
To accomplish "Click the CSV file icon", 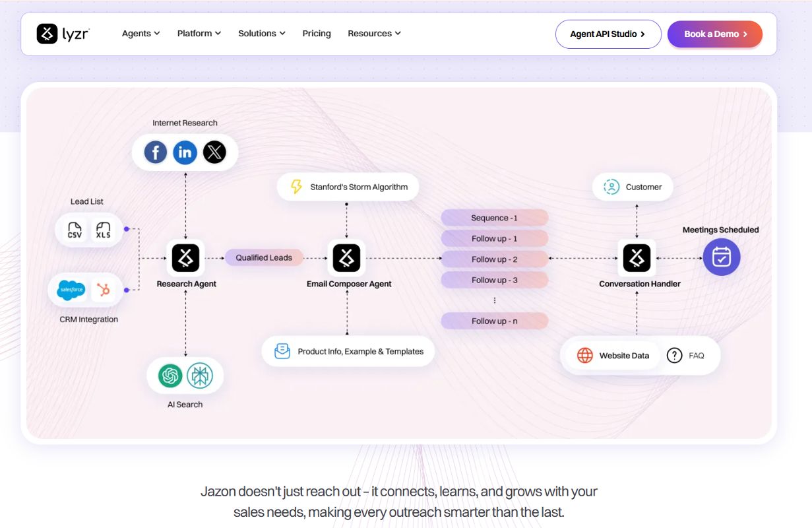I will point(75,230).
